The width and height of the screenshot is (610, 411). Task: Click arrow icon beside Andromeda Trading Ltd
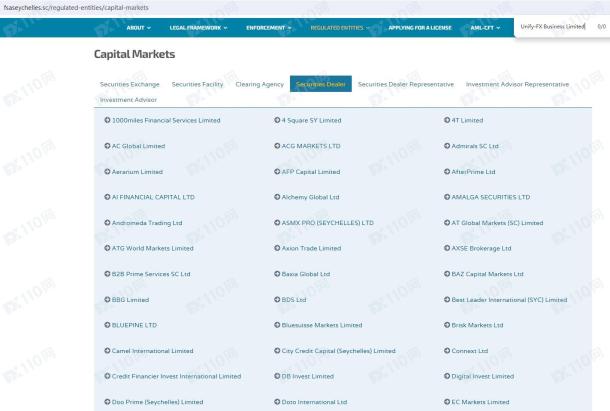tap(107, 223)
